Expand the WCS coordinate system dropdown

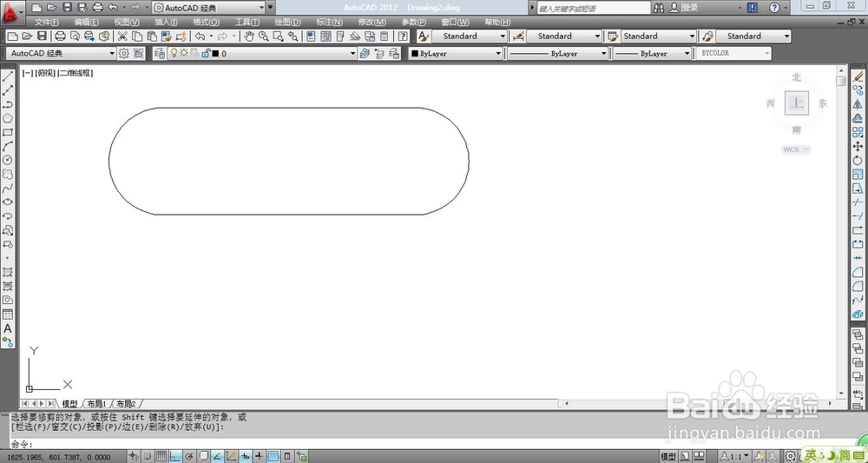tap(796, 149)
